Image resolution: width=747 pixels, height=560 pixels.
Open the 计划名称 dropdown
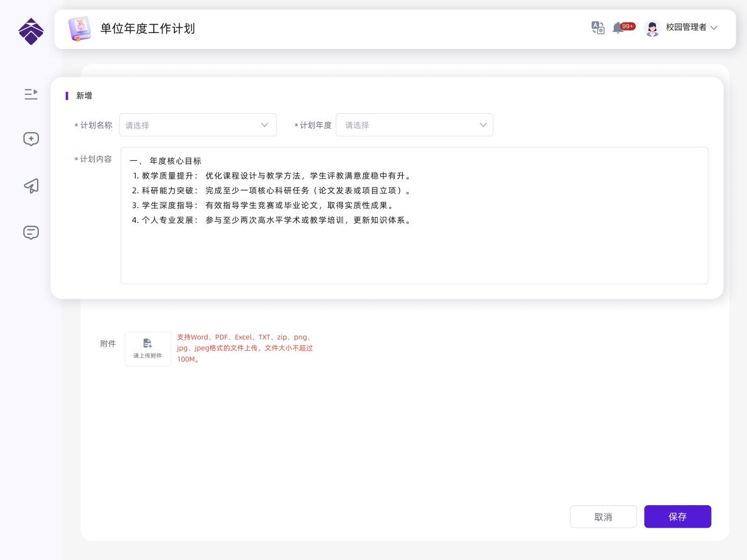(198, 125)
